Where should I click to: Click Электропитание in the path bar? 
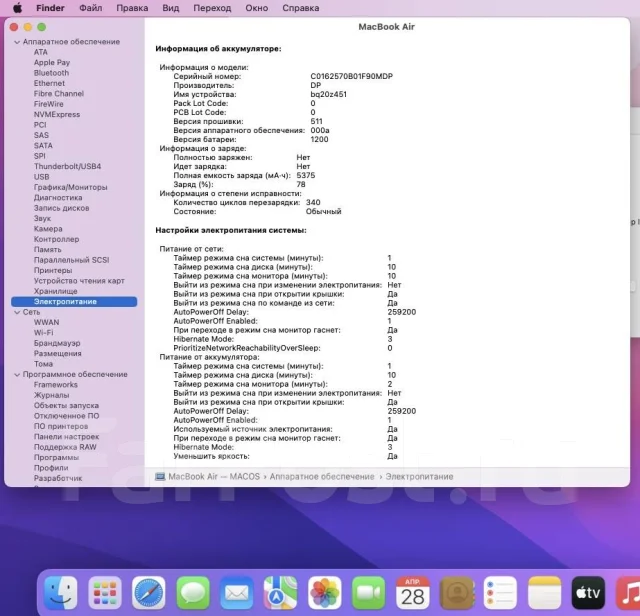click(x=419, y=476)
